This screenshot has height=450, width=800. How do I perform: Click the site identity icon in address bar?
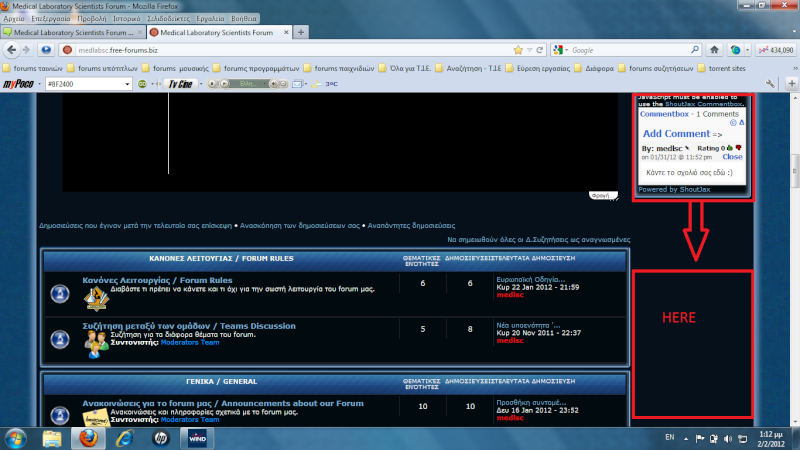click(x=67, y=50)
